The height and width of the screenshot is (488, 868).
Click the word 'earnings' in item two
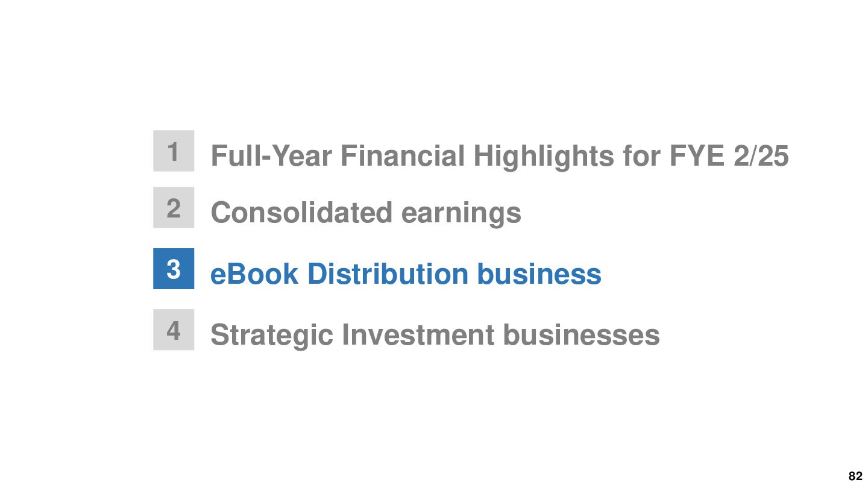(461, 214)
